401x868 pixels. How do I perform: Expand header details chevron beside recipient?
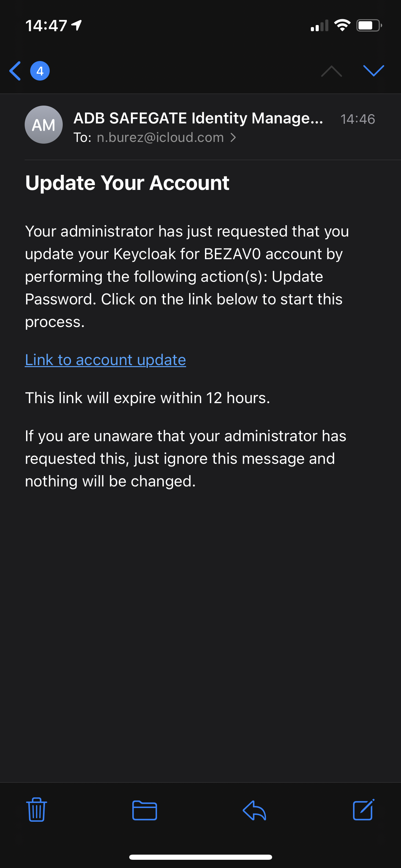233,137
